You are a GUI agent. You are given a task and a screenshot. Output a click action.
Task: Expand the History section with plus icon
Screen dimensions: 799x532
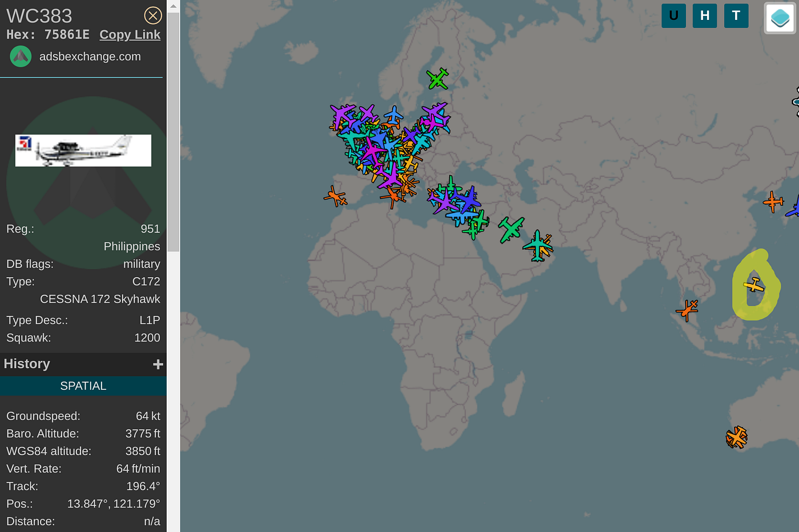click(x=158, y=364)
